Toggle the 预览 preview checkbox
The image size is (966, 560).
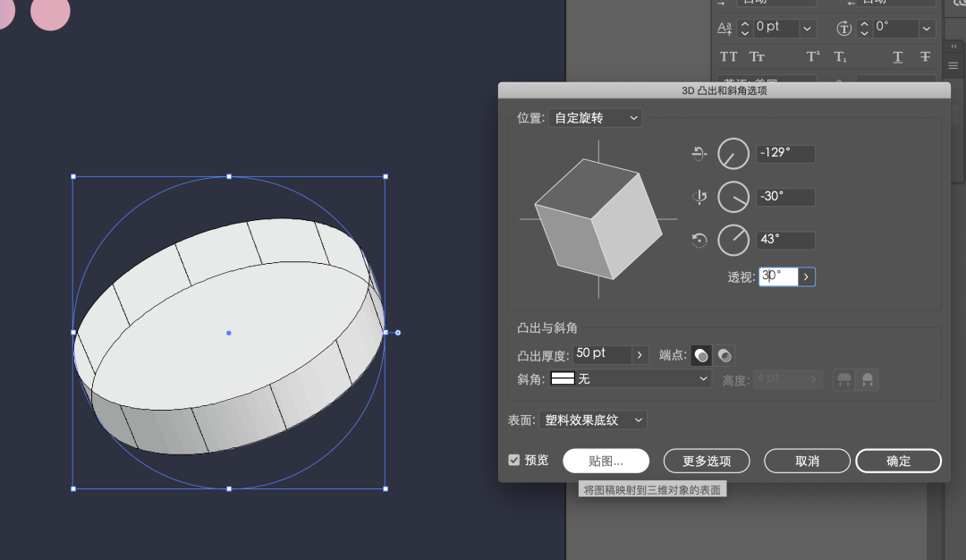pyautogui.click(x=514, y=460)
